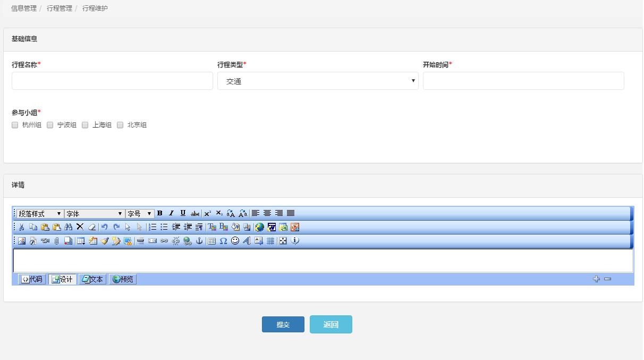
Task: Insert an anchor in editor
Action: [x=199, y=241]
